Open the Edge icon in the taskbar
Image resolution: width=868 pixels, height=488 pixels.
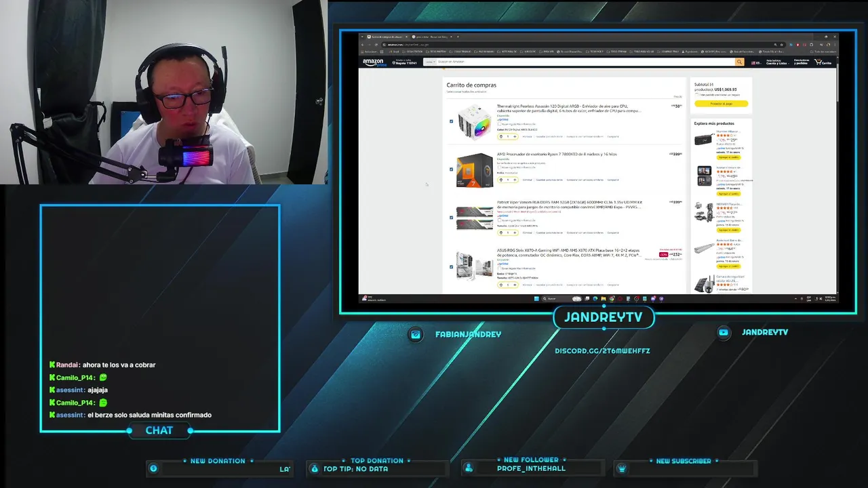point(595,298)
